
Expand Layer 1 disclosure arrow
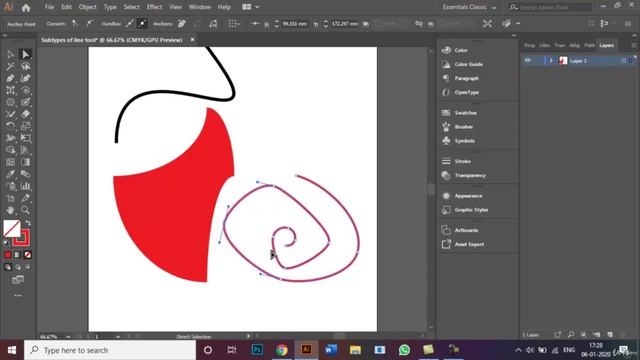[551, 60]
